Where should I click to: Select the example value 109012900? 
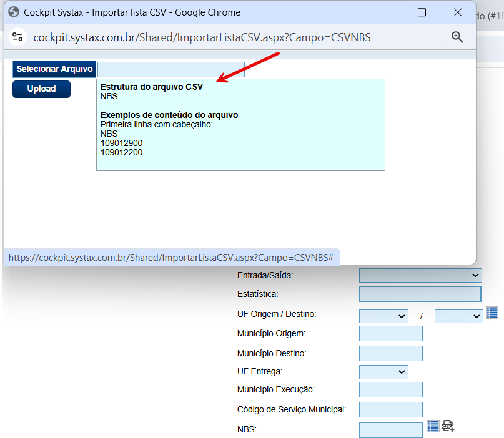122,144
